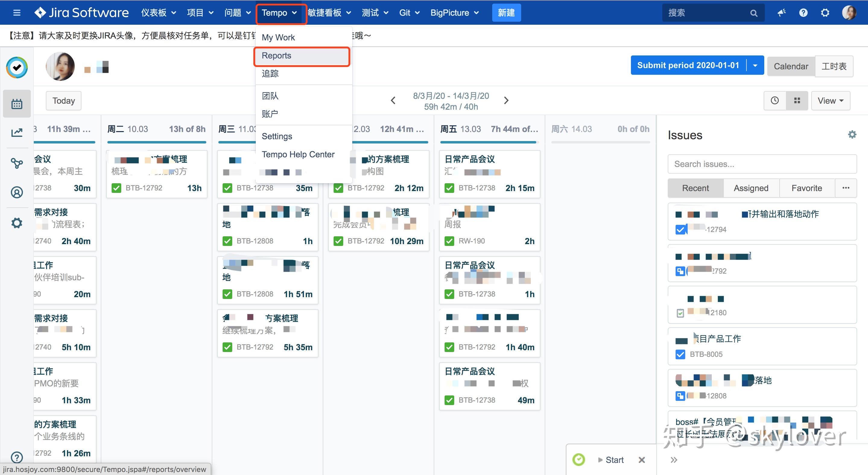Click the clock time view icon
The height and width of the screenshot is (475, 868).
pyautogui.click(x=775, y=101)
